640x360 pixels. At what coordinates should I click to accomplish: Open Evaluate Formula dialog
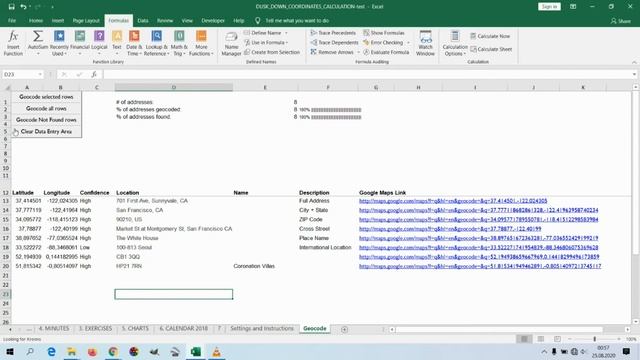pyautogui.click(x=386, y=52)
